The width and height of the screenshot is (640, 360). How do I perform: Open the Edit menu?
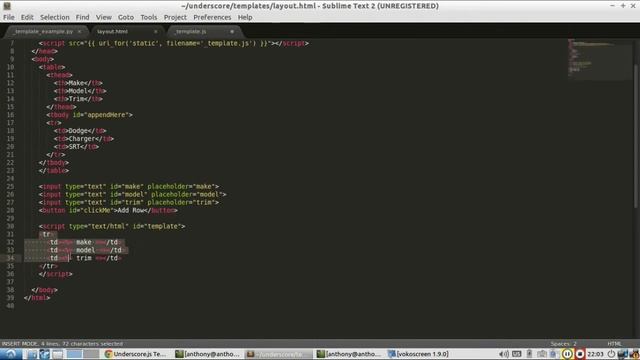tap(27, 17)
